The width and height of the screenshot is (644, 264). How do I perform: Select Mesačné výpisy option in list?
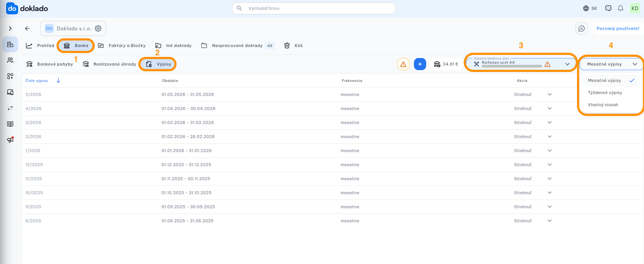pos(611,81)
